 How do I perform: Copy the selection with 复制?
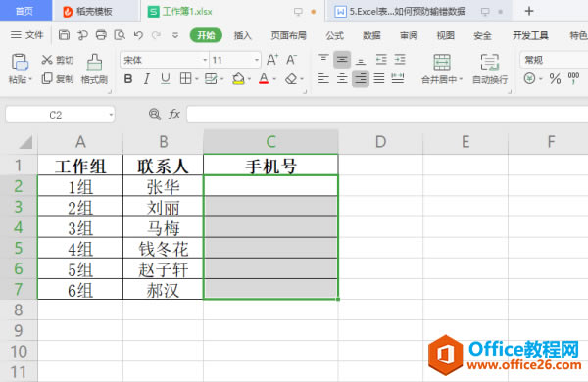pyautogui.click(x=58, y=79)
